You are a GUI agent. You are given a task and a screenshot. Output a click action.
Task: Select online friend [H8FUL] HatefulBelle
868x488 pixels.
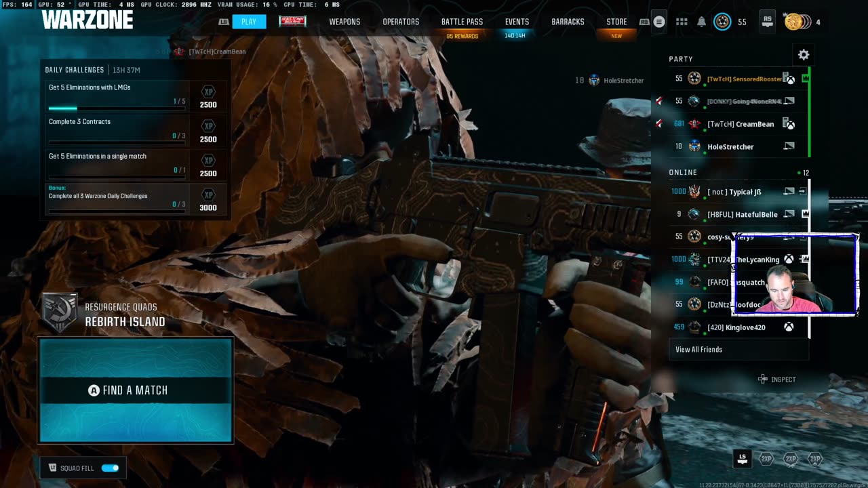(x=738, y=214)
